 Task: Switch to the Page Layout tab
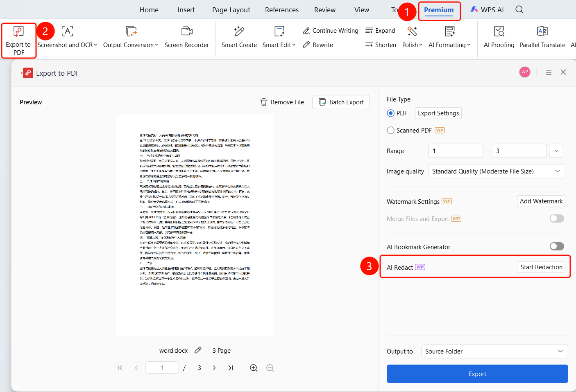click(231, 10)
